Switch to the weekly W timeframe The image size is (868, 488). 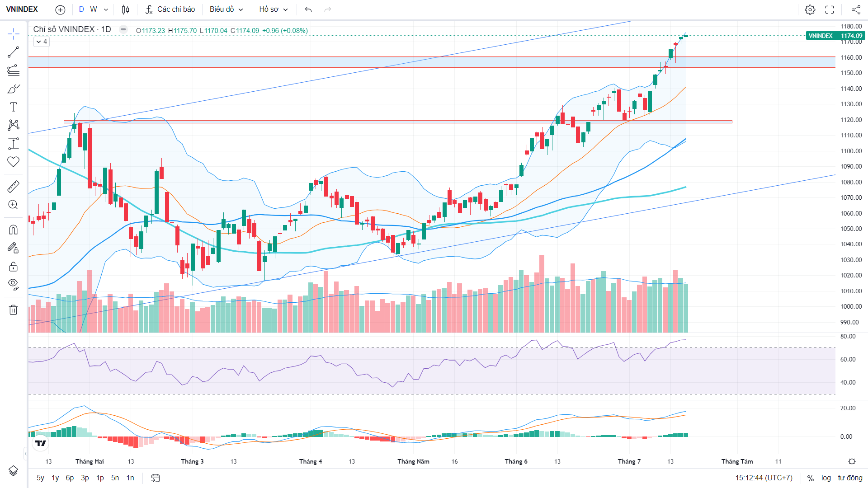coord(94,9)
